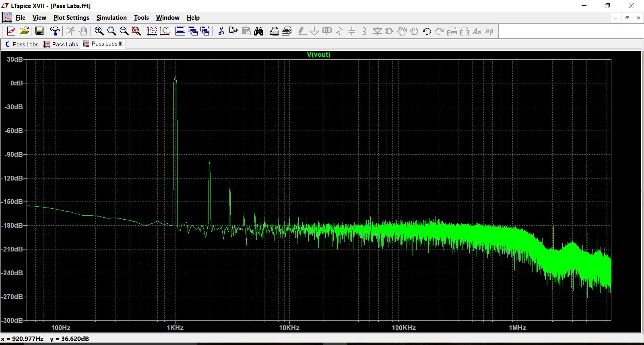Select the Move open-hand tool
This screenshot has width=644, height=345.
402,31
